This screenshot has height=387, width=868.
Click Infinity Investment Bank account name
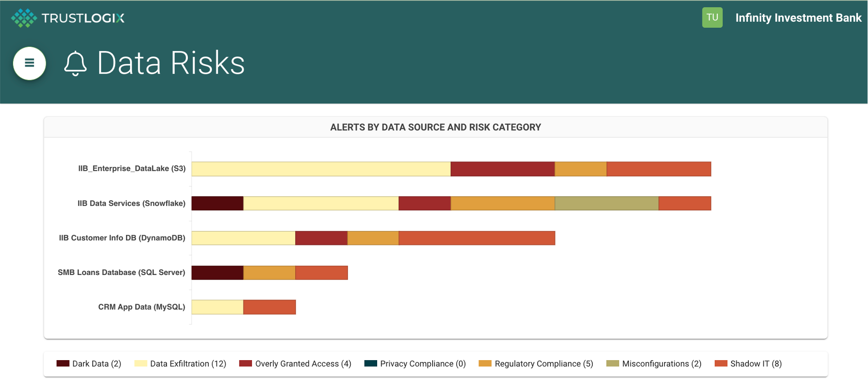click(798, 18)
